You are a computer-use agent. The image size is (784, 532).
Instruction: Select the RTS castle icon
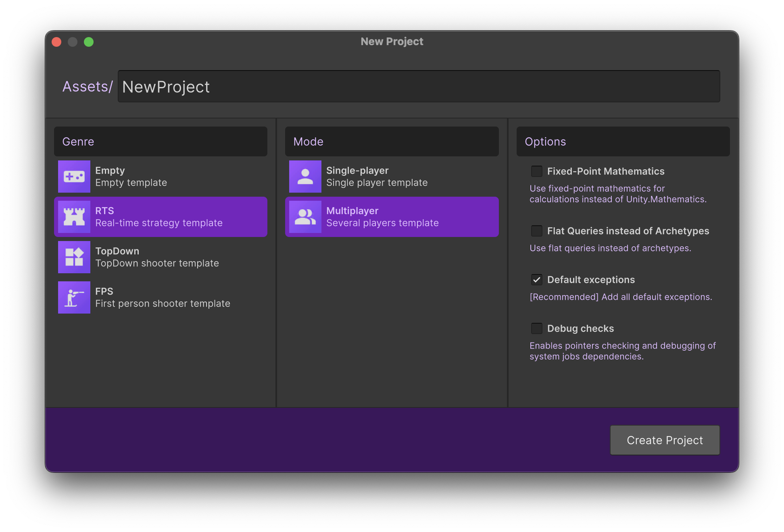pos(74,217)
